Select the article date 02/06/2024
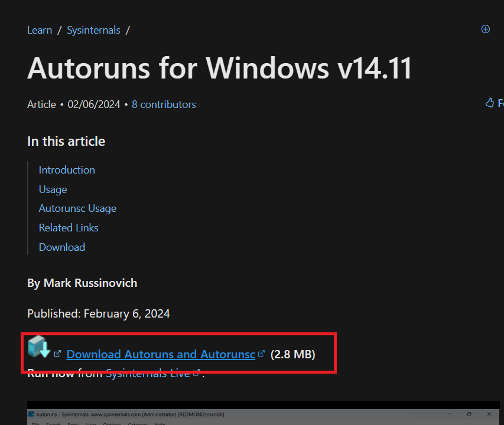This screenshot has width=504, height=425. (x=94, y=104)
